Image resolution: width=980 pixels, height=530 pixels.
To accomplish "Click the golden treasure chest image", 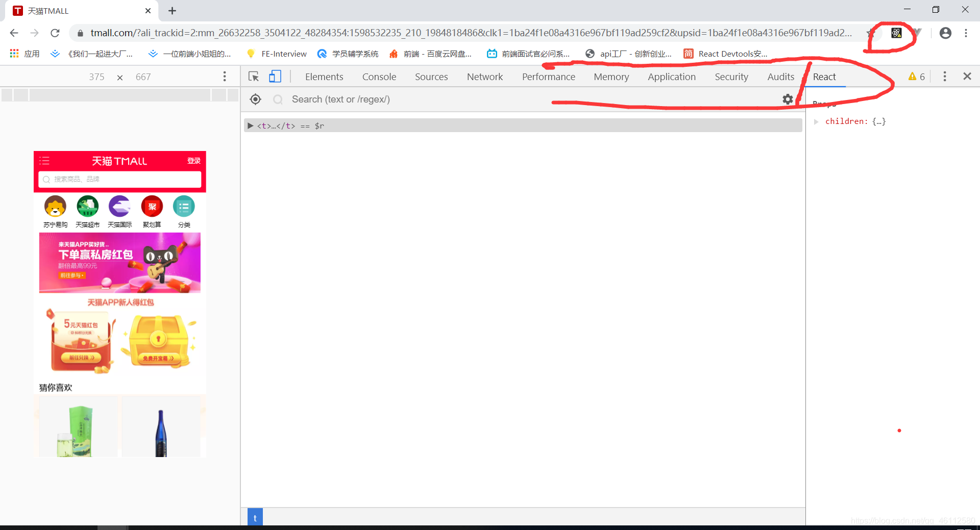I will [159, 342].
